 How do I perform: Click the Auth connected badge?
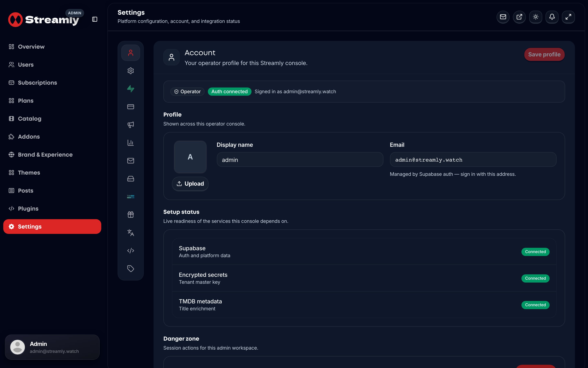(x=229, y=92)
